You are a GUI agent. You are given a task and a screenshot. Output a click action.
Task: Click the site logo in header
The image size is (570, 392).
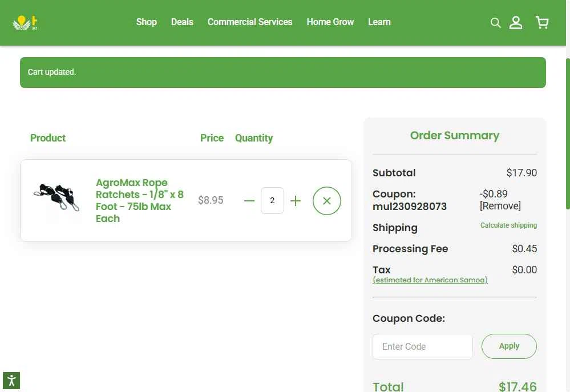coord(25,23)
